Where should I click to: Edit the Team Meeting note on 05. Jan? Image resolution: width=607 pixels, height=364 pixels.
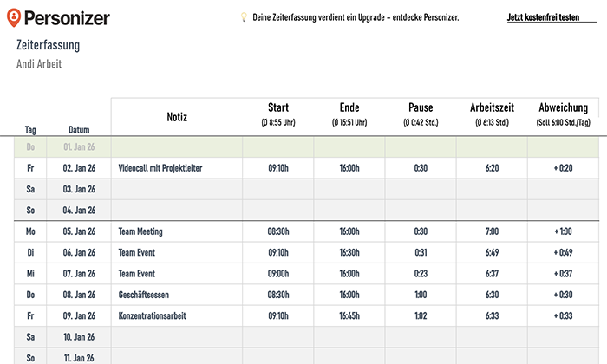[177, 231]
